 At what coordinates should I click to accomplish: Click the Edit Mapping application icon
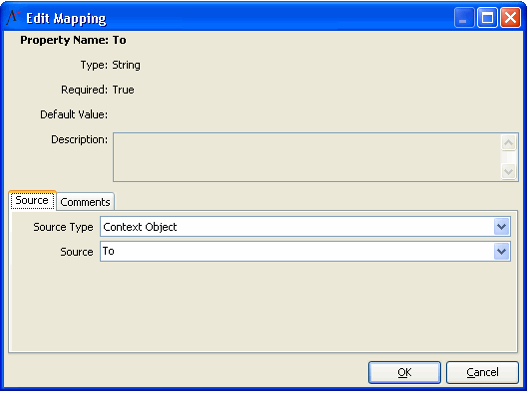pos(13,18)
